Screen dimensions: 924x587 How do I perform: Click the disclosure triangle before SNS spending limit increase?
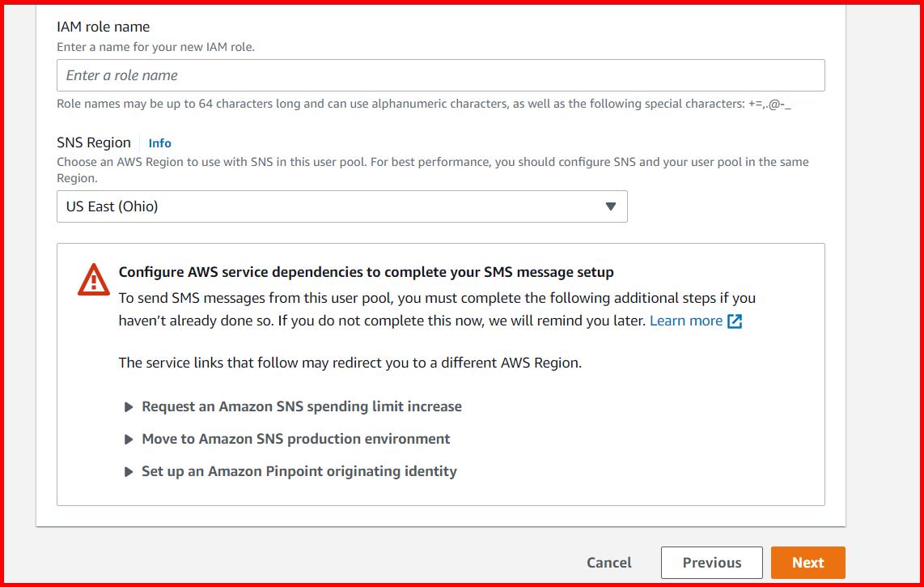(129, 406)
